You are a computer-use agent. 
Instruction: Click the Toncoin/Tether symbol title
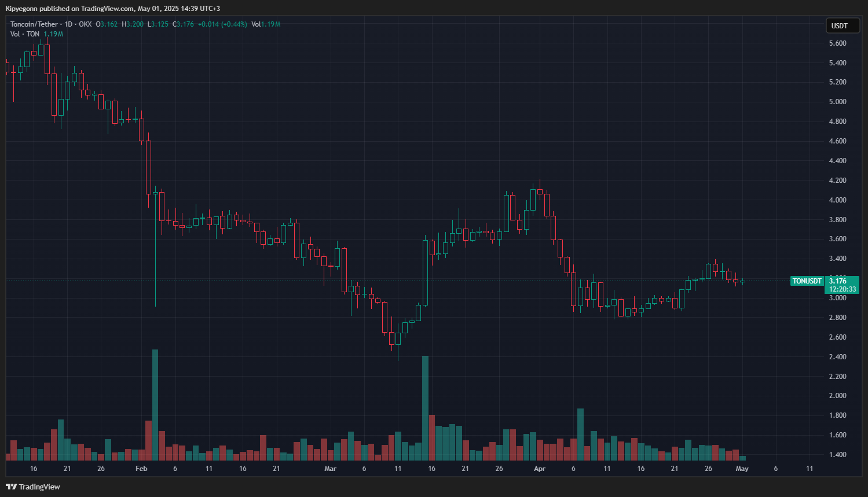pyautogui.click(x=34, y=24)
